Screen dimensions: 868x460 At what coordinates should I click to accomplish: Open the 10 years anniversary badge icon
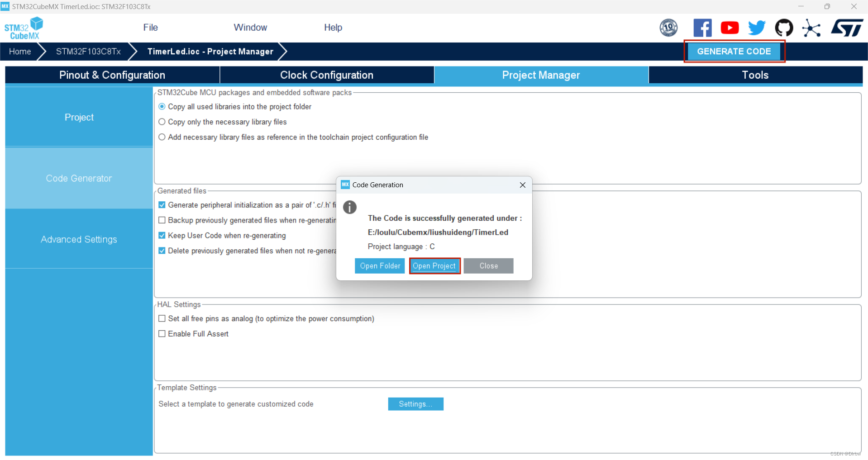[x=668, y=28]
